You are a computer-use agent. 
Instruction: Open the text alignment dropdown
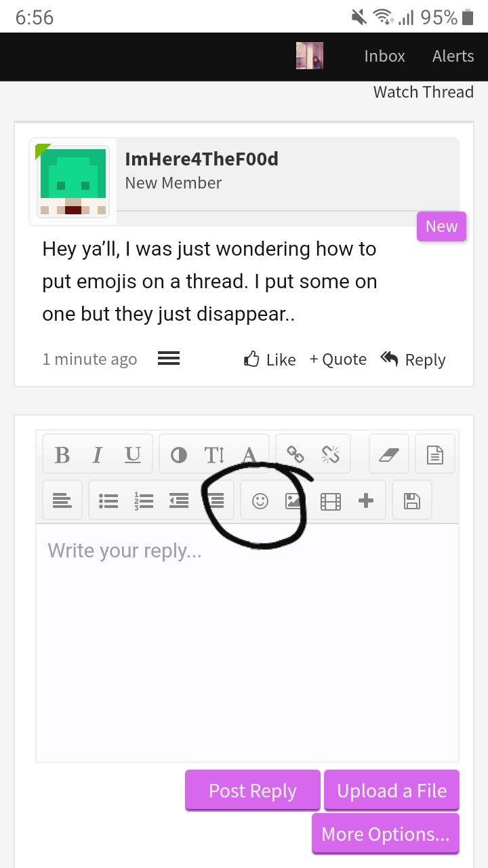62,501
